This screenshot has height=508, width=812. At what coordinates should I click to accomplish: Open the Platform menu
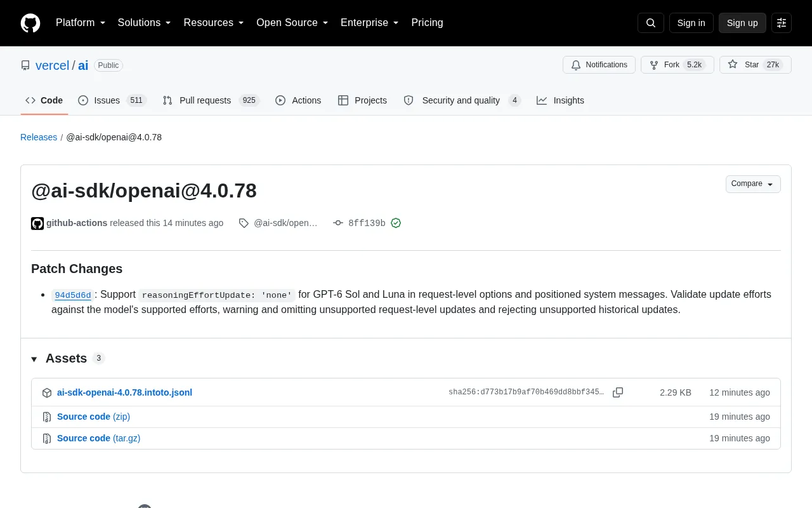[81, 23]
